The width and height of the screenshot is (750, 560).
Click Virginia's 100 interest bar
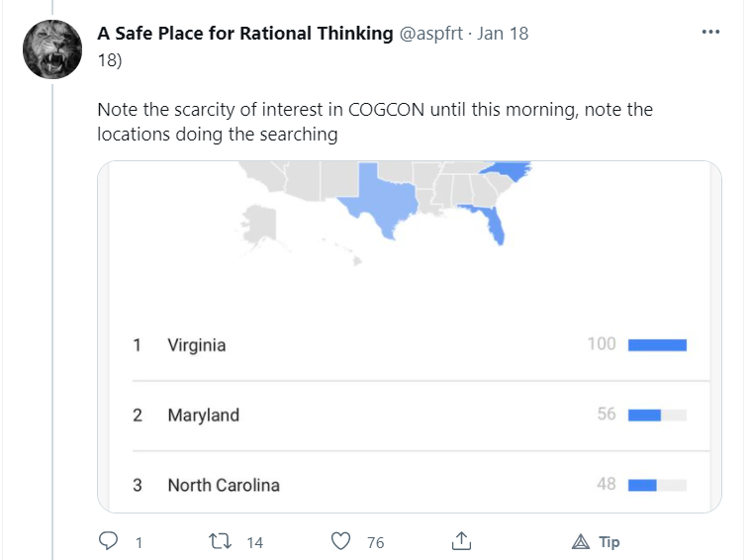pos(657,345)
